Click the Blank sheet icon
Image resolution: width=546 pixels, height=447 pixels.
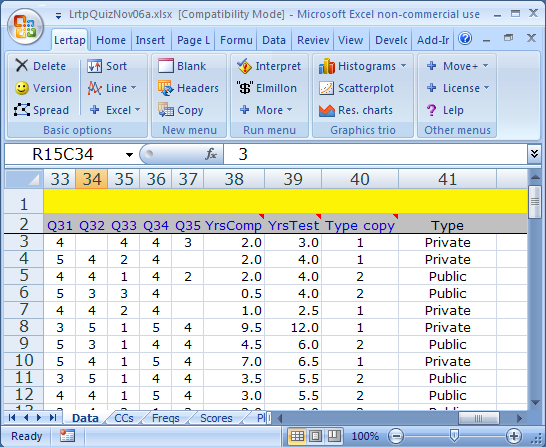165,66
